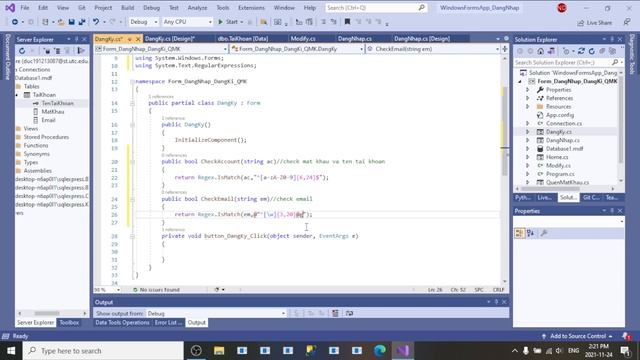
Task: Open the Analyze menu
Action: click(x=197, y=8)
